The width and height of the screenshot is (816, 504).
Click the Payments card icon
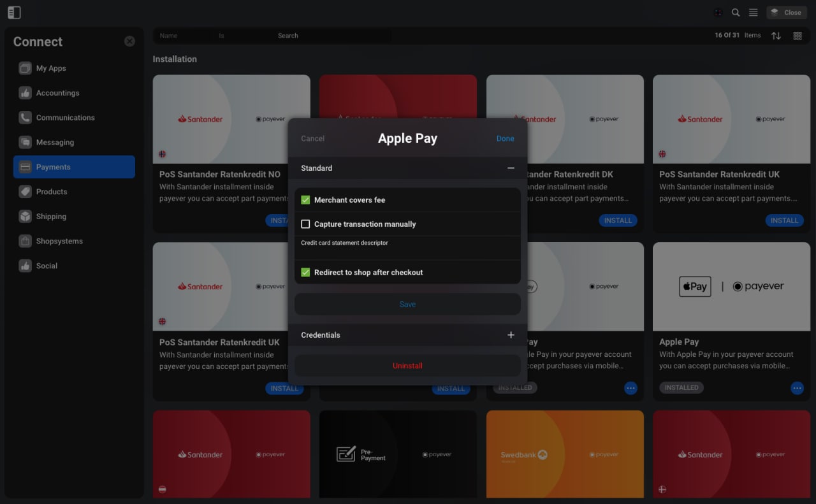pos(25,167)
